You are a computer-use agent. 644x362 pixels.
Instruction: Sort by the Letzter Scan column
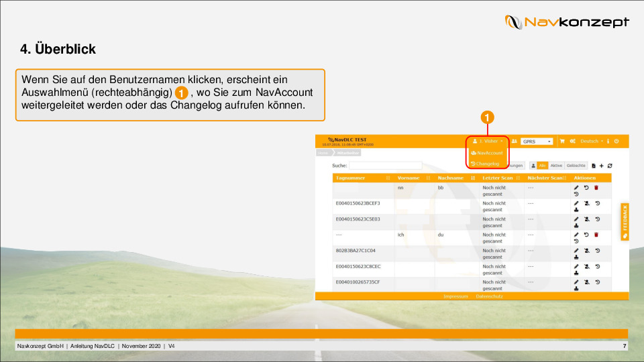[501, 178]
